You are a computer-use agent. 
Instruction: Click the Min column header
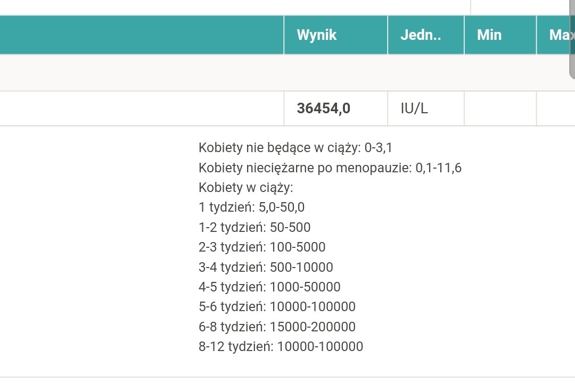489,35
